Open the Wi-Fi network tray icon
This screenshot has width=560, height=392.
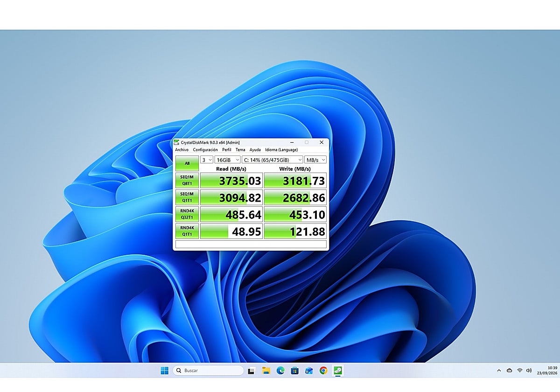point(520,371)
